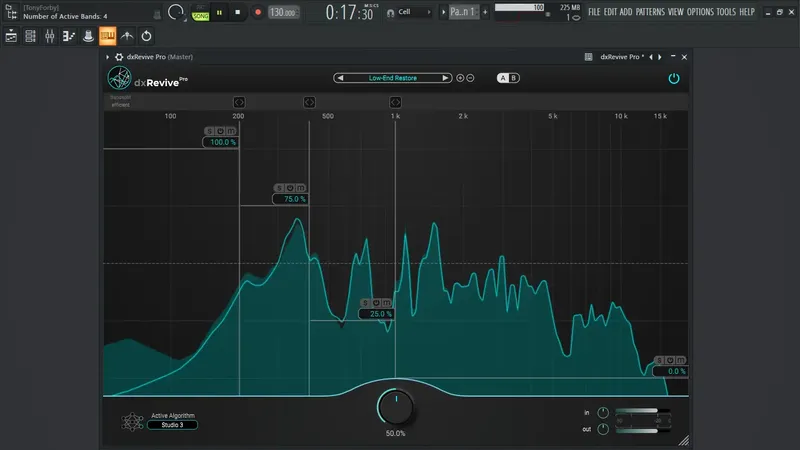Click the crossover handle at 1 k
800x450 pixels.
pyautogui.click(x=395, y=103)
